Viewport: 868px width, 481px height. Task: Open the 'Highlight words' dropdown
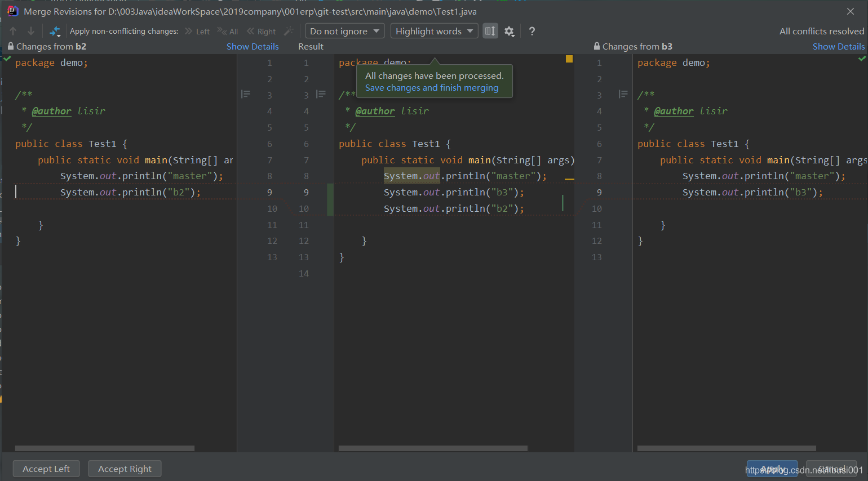pos(435,31)
